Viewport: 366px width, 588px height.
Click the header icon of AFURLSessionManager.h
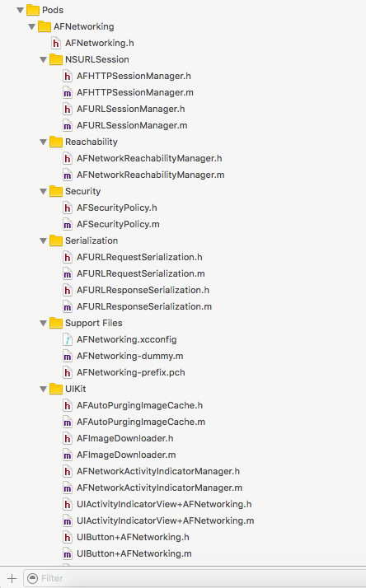[x=68, y=110]
